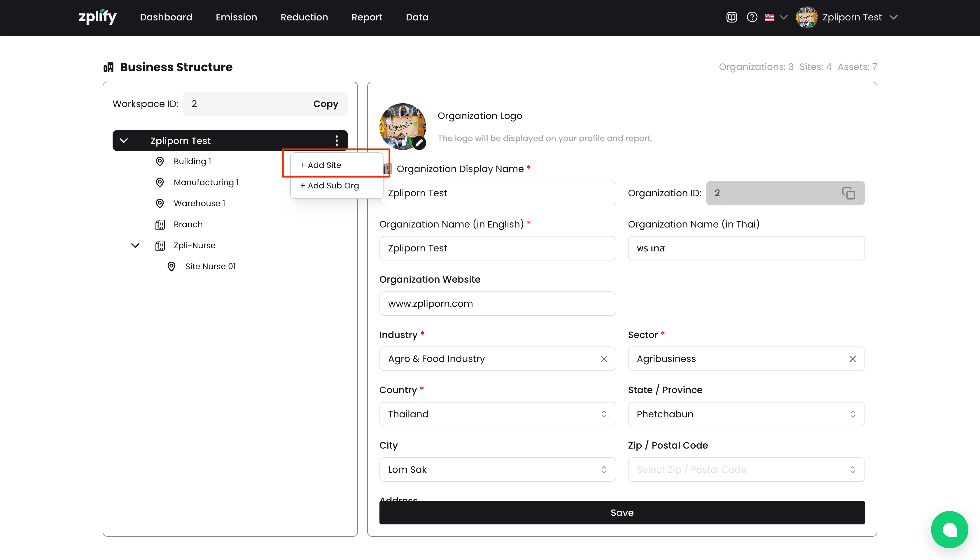Image resolution: width=980 pixels, height=560 pixels.
Task: Select the Building 1 site
Action: (192, 162)
